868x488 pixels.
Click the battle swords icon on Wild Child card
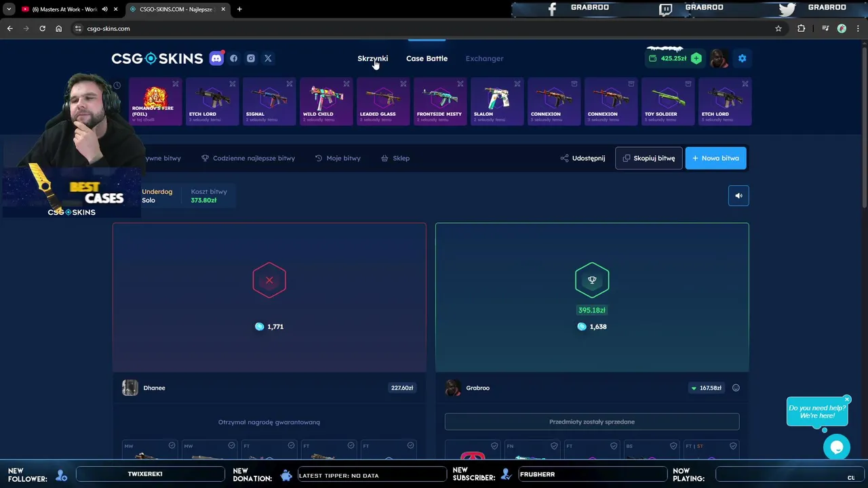click(x=347, y=84)
